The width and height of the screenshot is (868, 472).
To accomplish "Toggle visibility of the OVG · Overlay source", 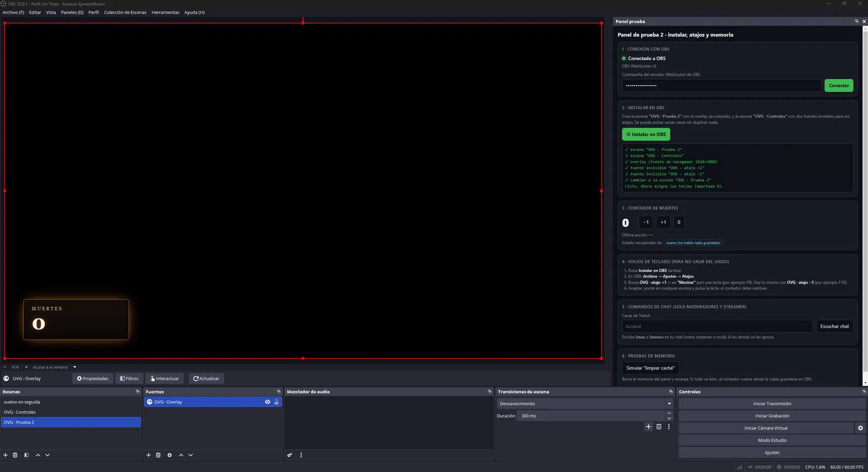I will coord(267,402).
